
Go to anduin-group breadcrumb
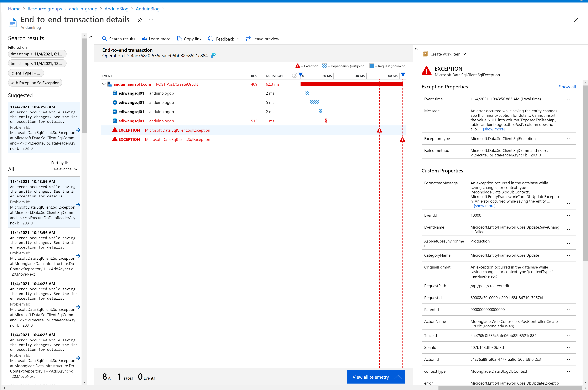coord(83,9)
